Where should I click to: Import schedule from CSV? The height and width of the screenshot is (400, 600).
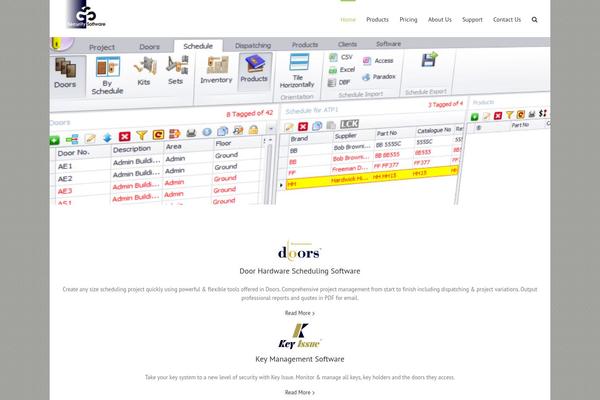[x=341, y=57]
